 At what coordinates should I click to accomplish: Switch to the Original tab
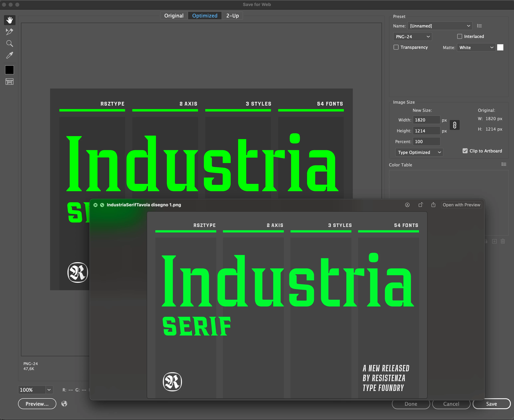coord(174,16)
